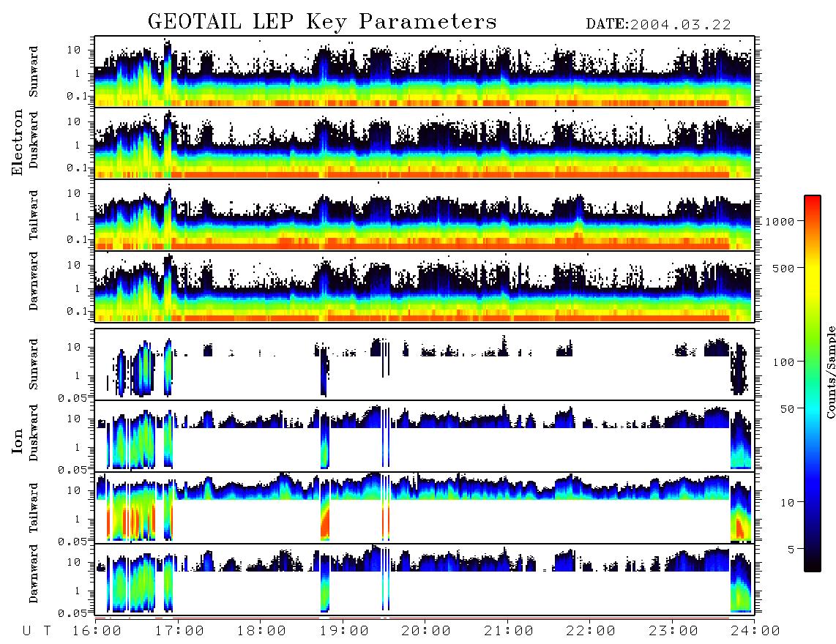
Task: Select the '16:00' time tick label
Action: click(97, 631)
